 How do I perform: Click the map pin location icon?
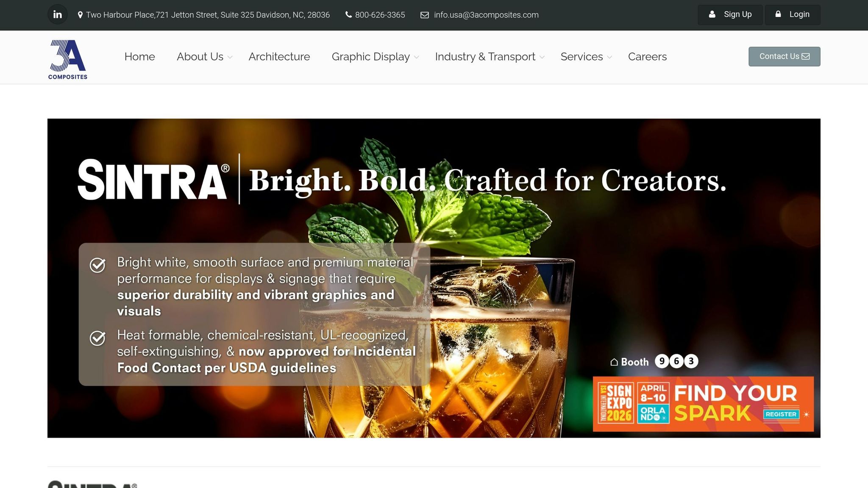(x=80, y=15)
